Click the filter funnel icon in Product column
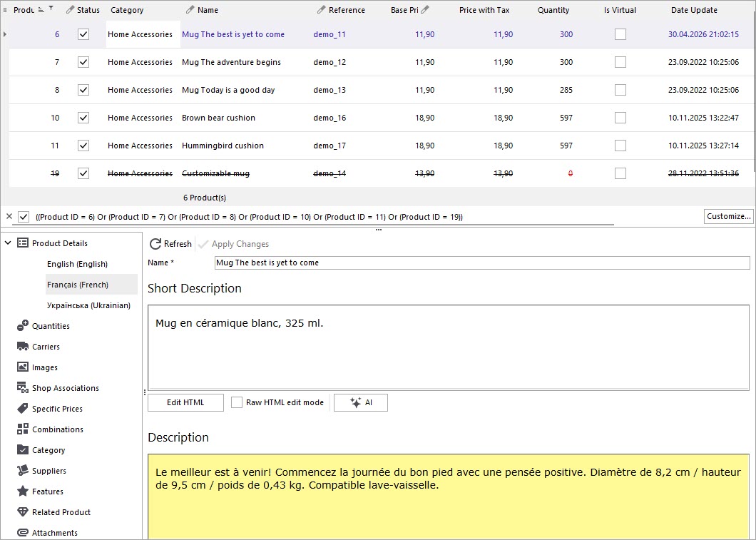756x540 pixels. [x=51, y=8]
